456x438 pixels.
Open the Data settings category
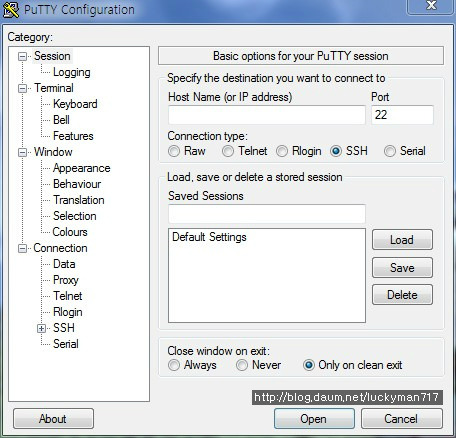click(x=64, y=264)
